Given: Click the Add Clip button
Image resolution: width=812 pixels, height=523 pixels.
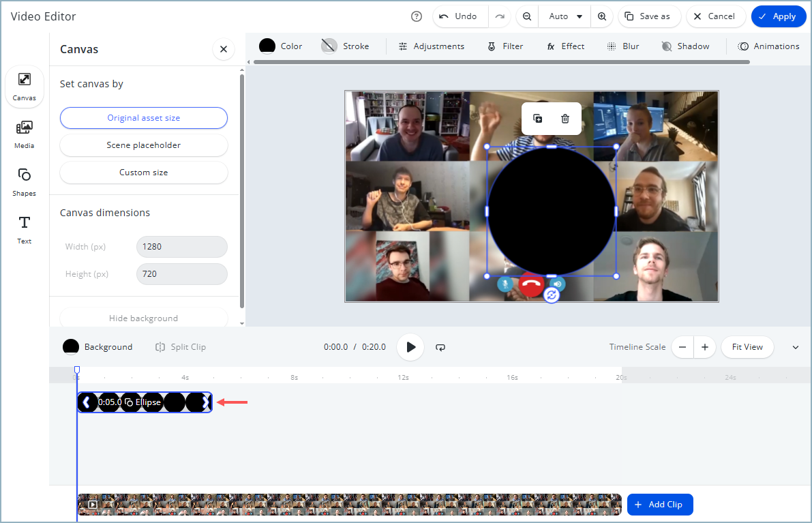Looking at the screenshot, I should [659, 505].
